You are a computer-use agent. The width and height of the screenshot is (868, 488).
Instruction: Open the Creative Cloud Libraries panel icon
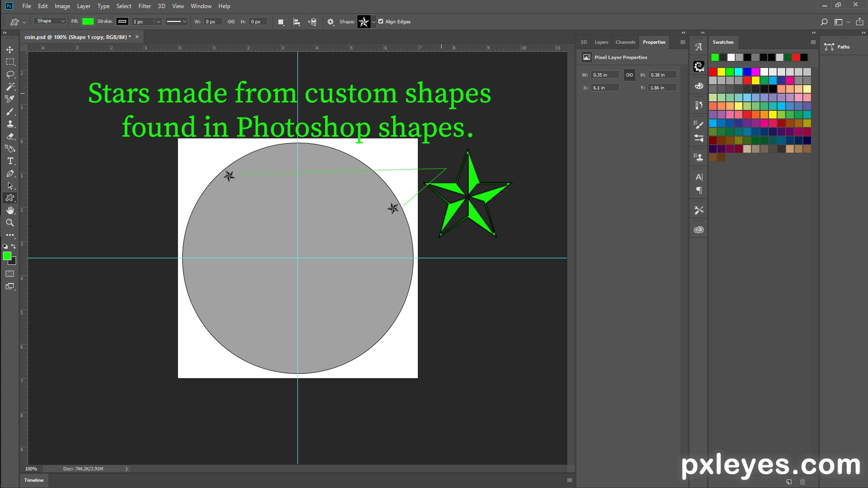[699, 230]
